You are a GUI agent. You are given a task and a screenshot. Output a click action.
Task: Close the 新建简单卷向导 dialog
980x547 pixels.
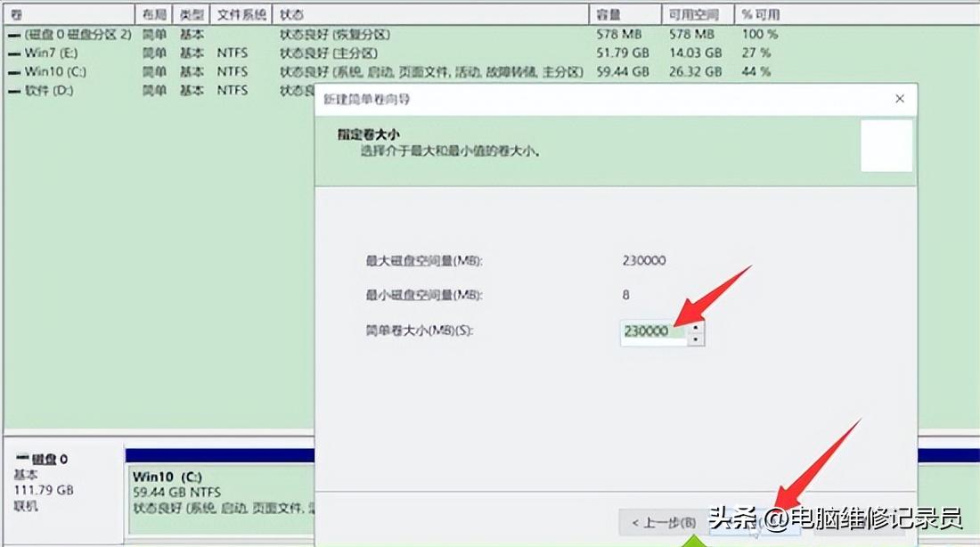tap(899, 99)
